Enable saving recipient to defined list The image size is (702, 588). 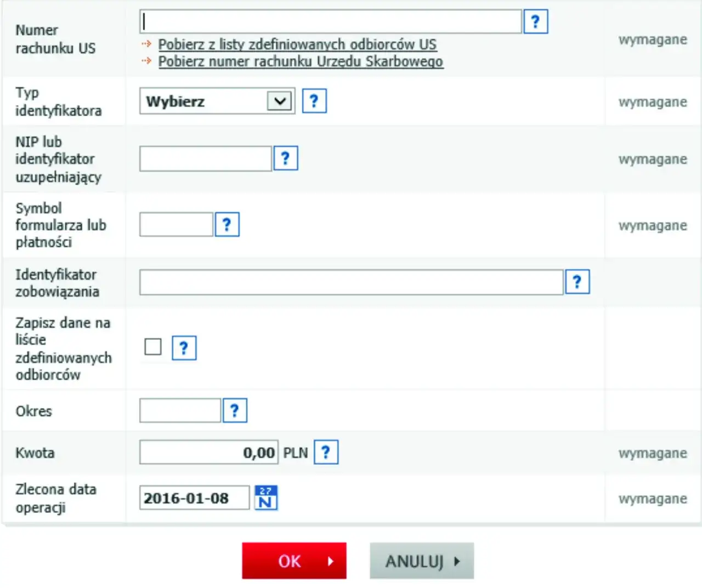point(152,347)
